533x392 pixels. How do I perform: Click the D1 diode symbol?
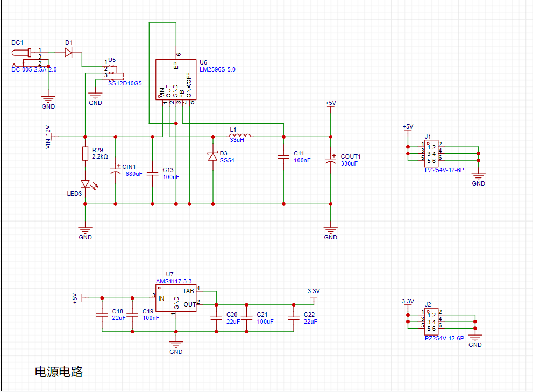click(68, 53)
